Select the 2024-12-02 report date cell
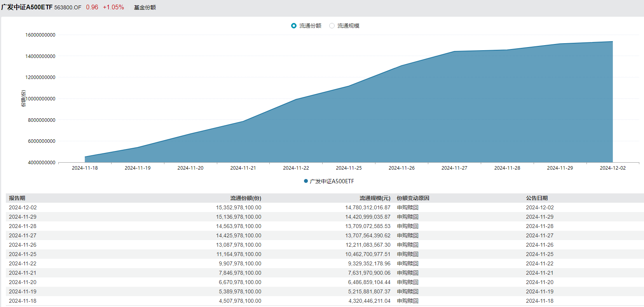 (23, 207)
